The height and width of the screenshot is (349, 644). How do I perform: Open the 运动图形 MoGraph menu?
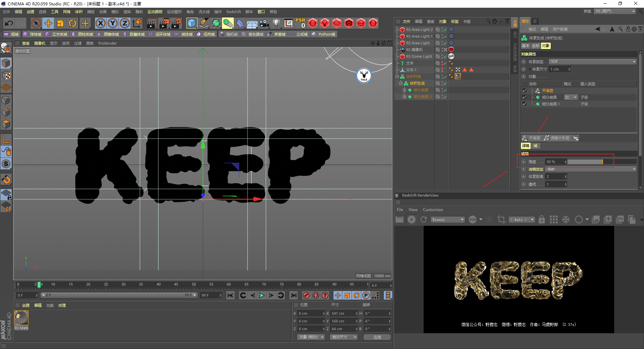pyautogui.click(x=174, y=12)
